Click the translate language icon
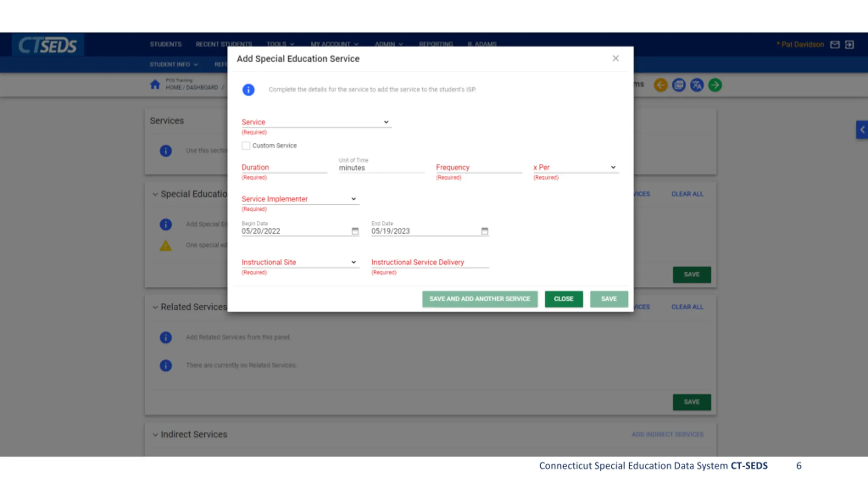 [697, 85]
